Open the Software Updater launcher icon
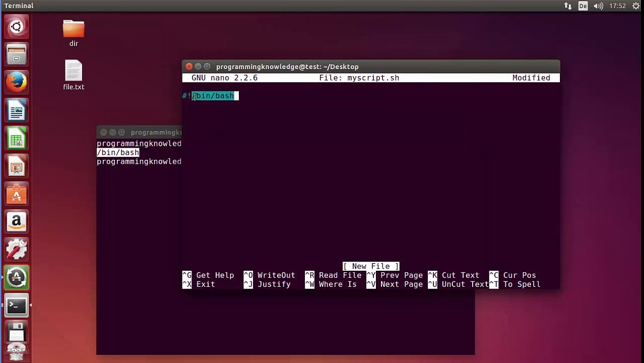The width and height of the screenshot is (644, 363). tap(16, 277)
